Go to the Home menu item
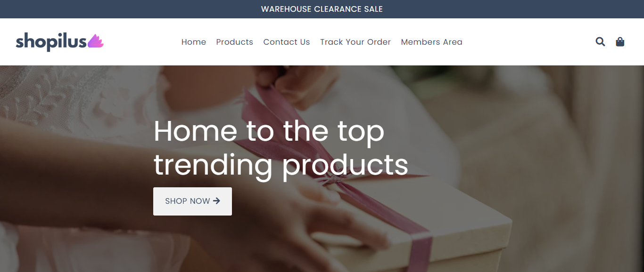The image size is (644, 272). click(x=194, y=42)
